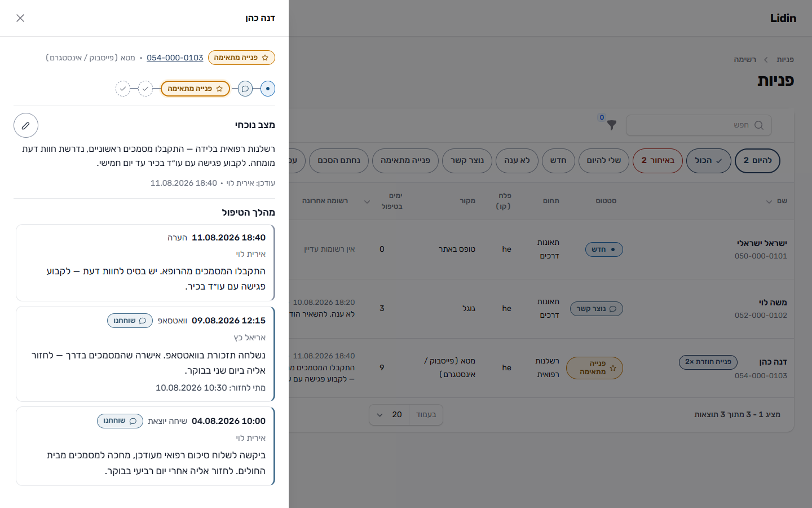Select the first dot step in the progress stepper
812x508 pixels.
pyautogui.click(x=268, y=89)
